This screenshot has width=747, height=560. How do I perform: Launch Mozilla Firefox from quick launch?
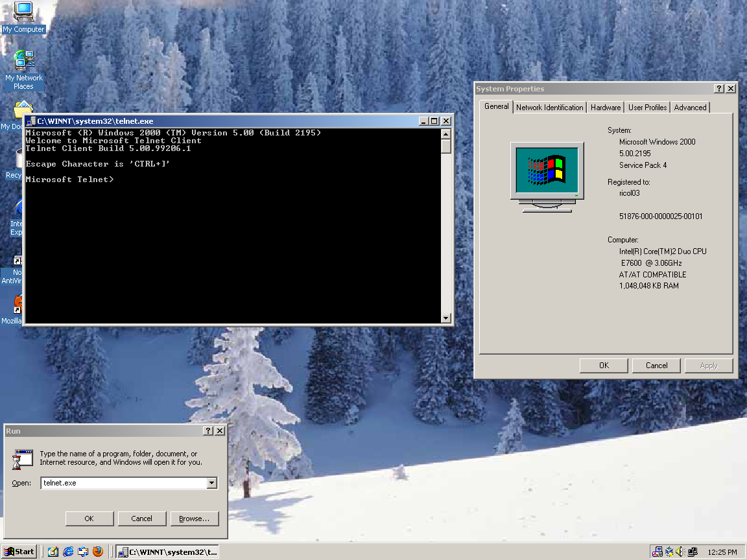tap(98, 552)
